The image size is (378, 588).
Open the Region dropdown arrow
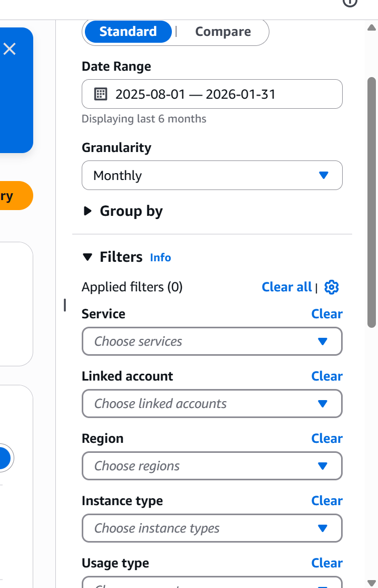323,466
